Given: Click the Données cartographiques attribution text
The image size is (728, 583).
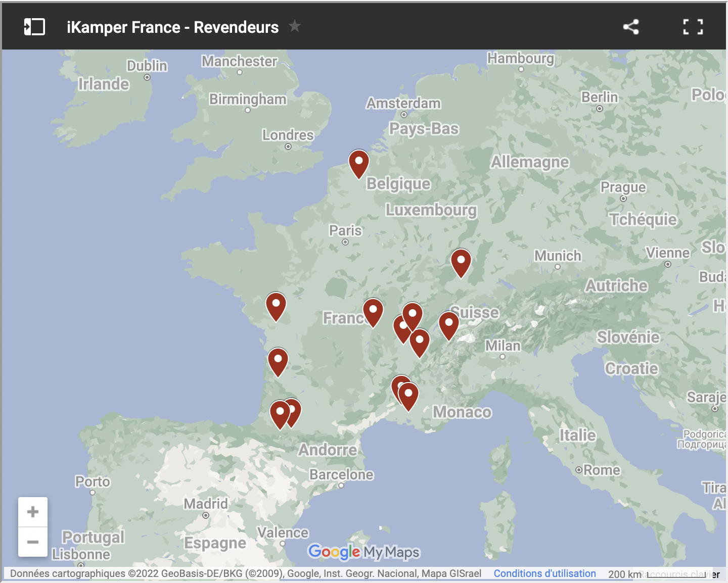Looking at the screenshot, I should coord(246,573).
